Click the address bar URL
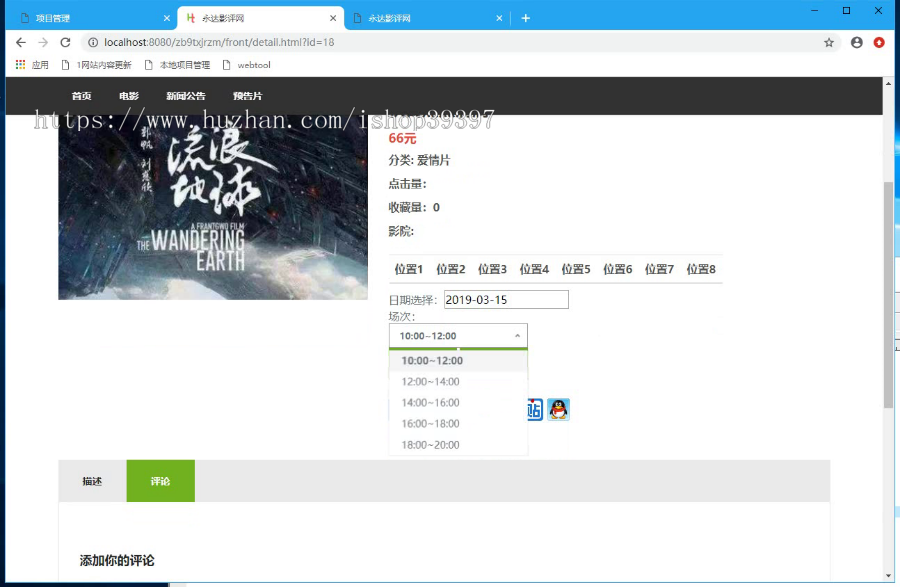 (219, 42)
